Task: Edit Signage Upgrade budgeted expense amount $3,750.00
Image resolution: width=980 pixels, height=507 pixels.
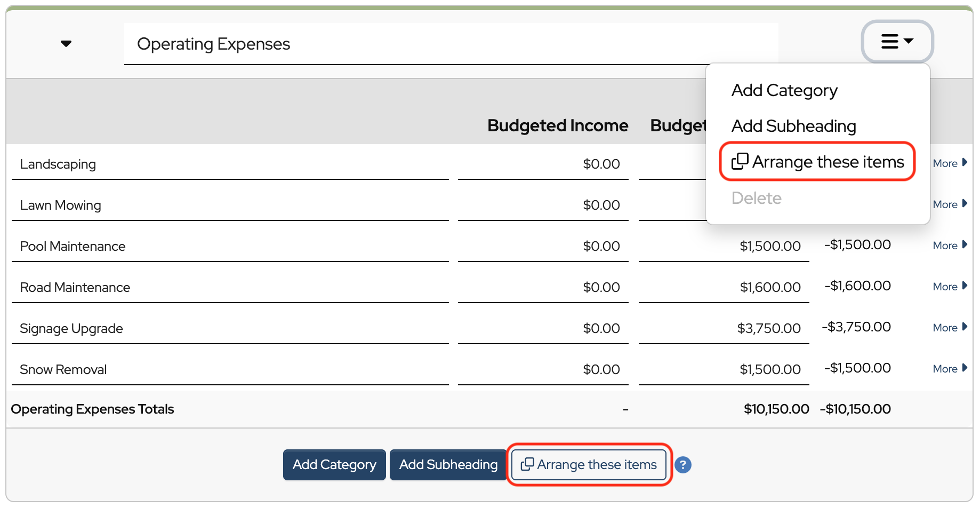Action: [724, 328]
